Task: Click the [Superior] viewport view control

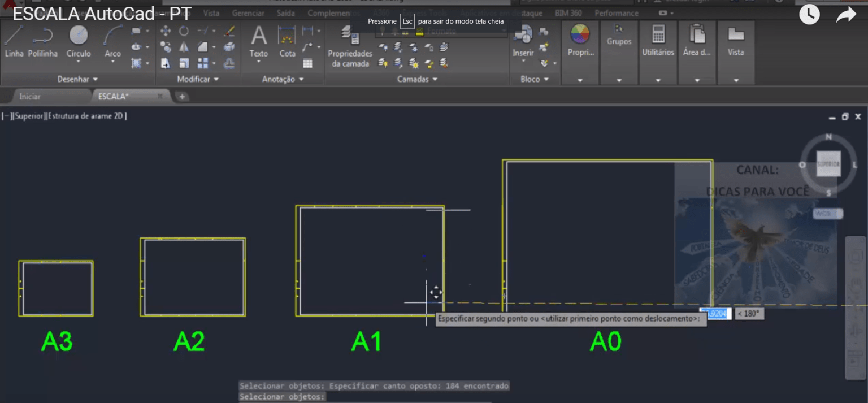Action: (x=29, y=116)
